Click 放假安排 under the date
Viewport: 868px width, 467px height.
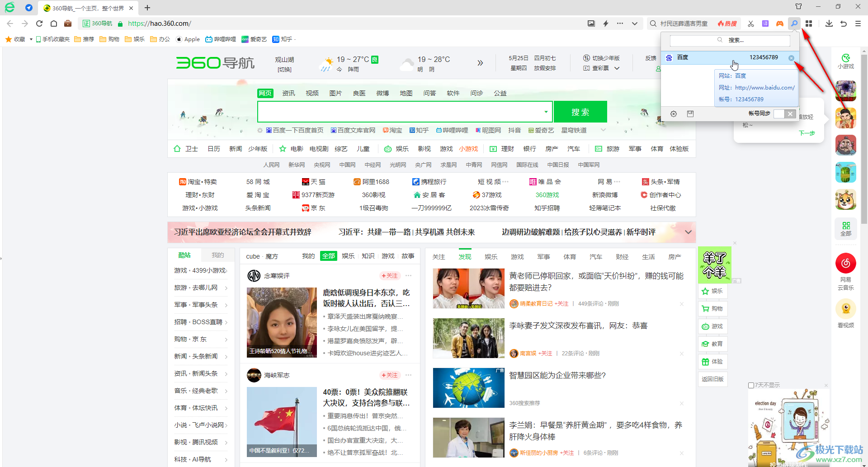545,68
